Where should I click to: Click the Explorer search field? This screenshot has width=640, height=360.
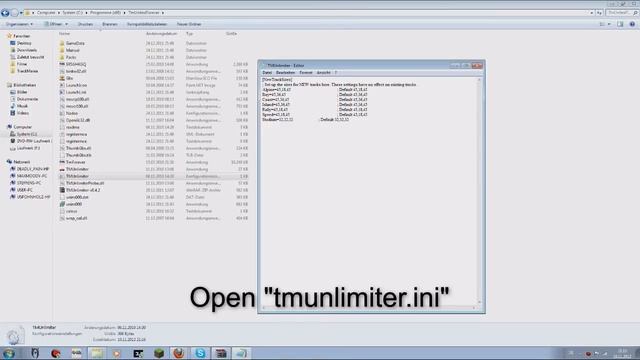tap(622, 13)
